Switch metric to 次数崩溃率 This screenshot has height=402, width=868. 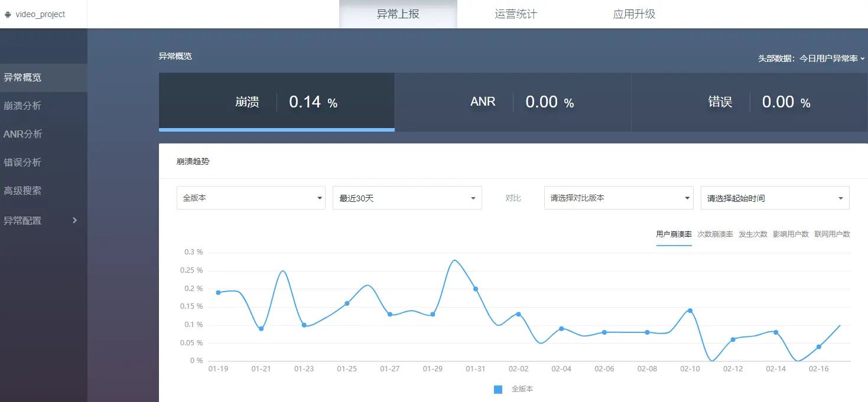coord(714,234)
